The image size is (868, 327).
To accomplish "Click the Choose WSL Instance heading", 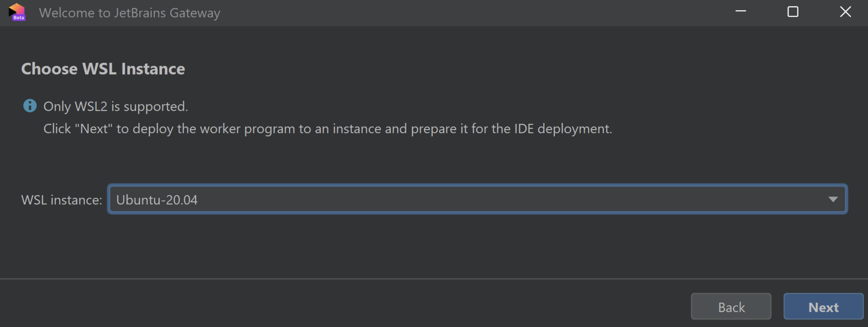I will 103,68.
